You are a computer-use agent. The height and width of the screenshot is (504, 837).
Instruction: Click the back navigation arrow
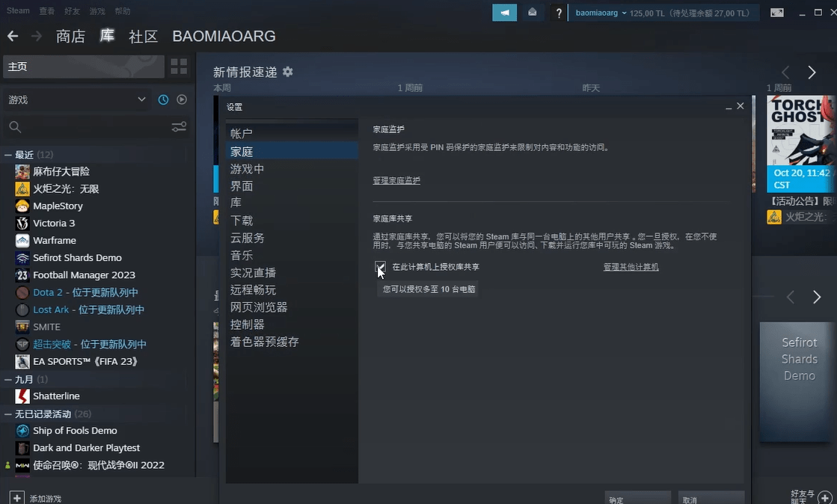pos(13,37)
